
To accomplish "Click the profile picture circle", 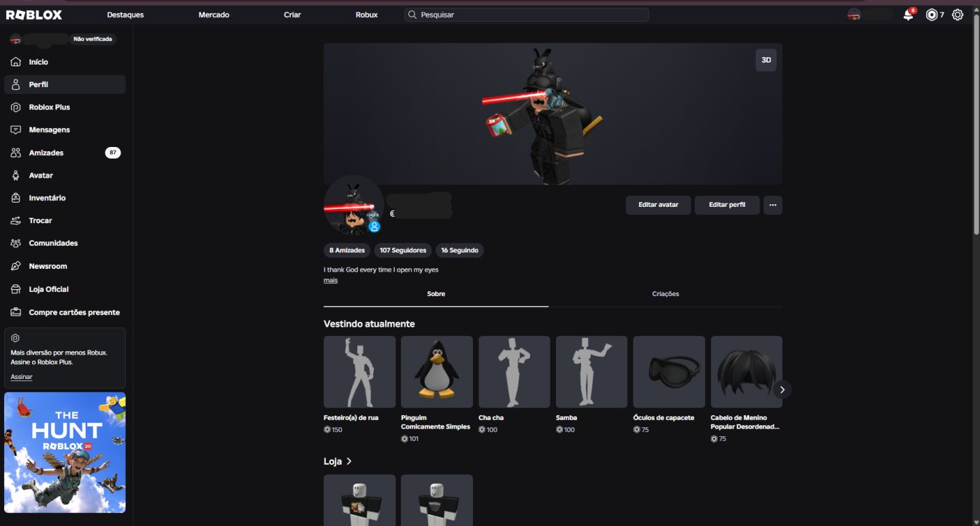I will coord(353,205).
